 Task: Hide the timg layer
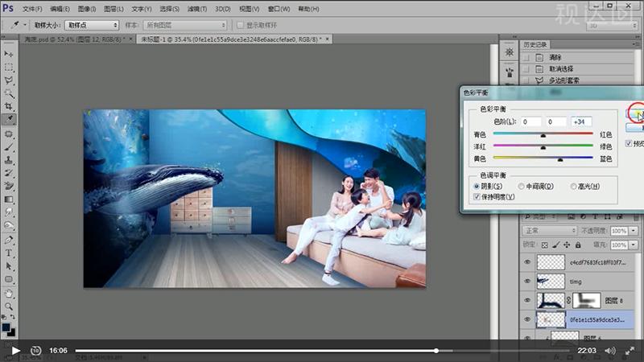(x=528, y=281)
